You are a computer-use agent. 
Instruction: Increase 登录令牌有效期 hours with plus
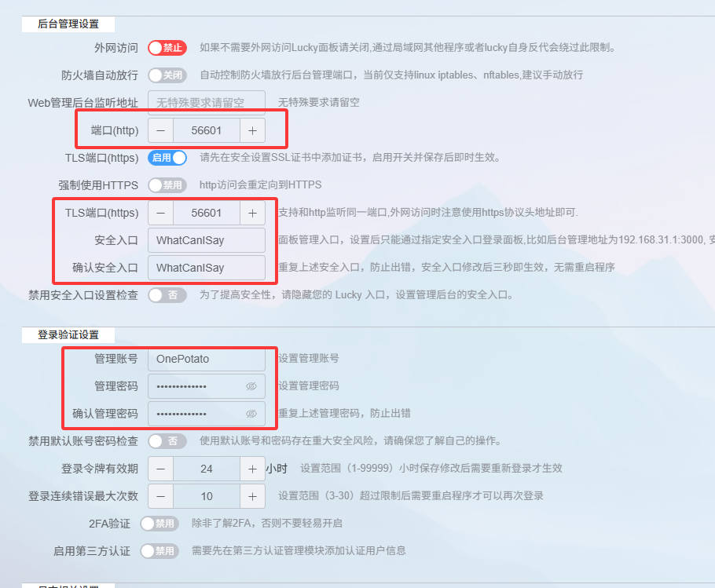pos(252,469)
